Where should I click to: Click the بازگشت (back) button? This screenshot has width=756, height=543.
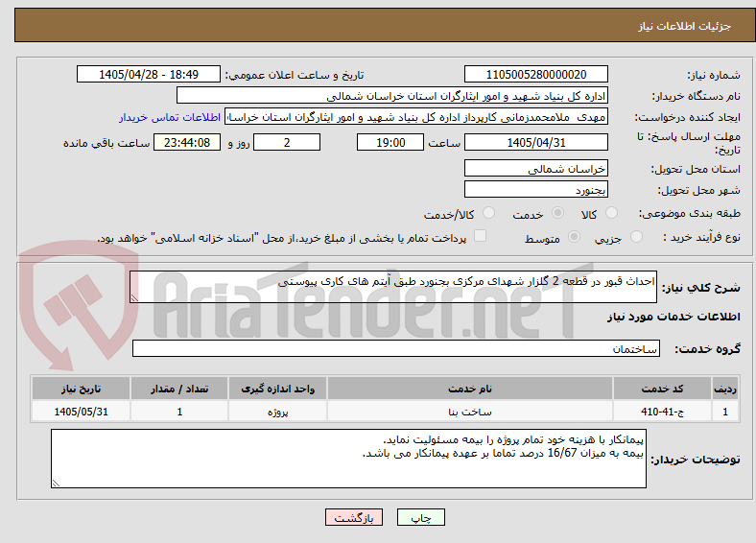pos(354,517)
